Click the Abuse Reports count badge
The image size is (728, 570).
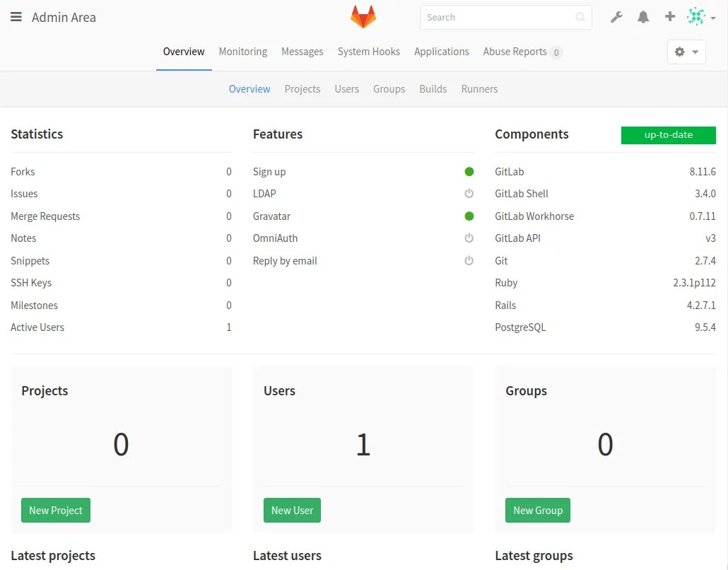(556, 52)
